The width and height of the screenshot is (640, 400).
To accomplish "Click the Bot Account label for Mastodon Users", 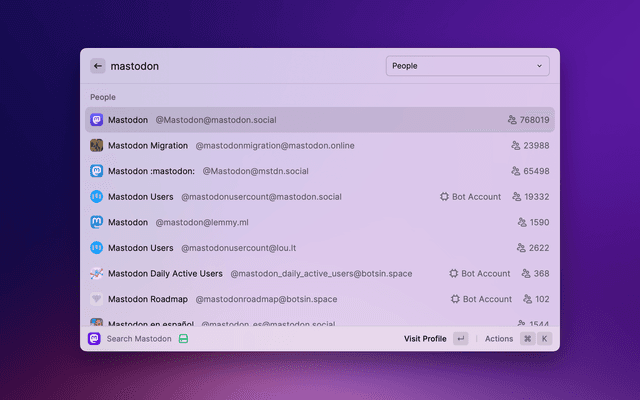I will click(x=476, y=197).
